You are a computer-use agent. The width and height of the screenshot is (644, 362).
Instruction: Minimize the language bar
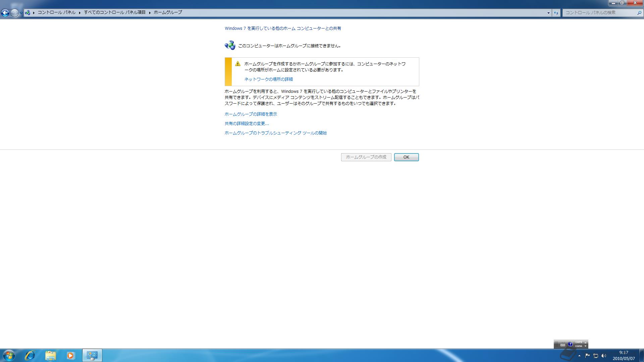point(586,343)
